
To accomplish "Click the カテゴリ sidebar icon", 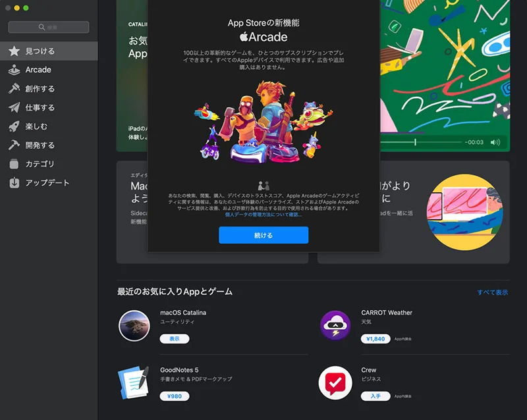I will pos(14,164).
